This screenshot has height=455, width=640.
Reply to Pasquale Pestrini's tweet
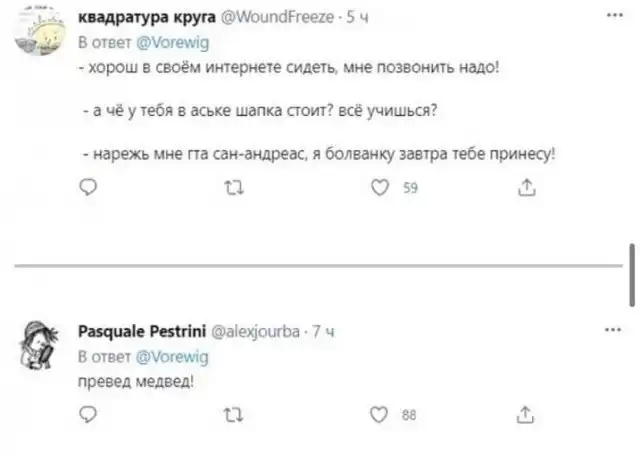[87, 414]
